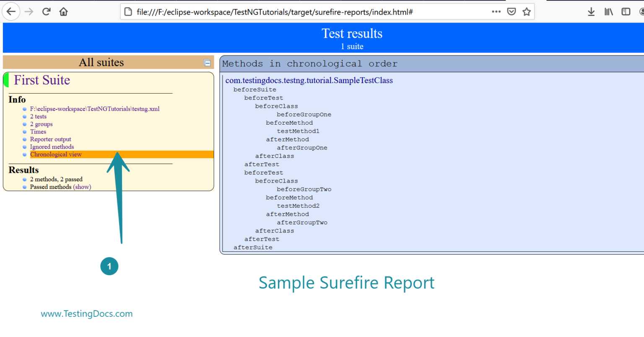Open the testng.xml file path link

tap(95, 109)
